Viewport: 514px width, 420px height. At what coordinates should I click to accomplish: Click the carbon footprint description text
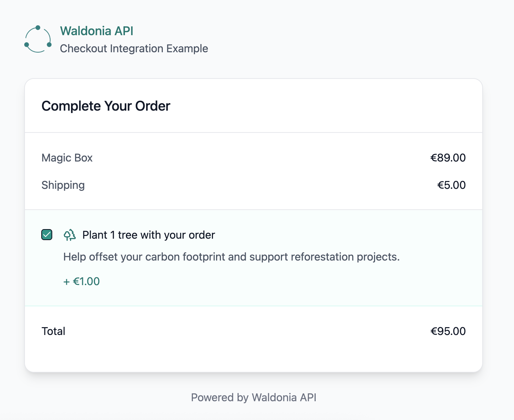pos(231,257)
